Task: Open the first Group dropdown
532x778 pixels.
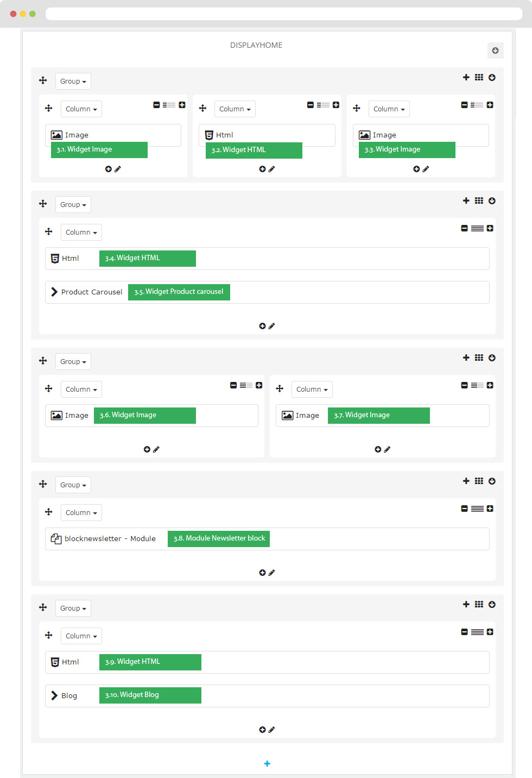Action: (73, 81)
